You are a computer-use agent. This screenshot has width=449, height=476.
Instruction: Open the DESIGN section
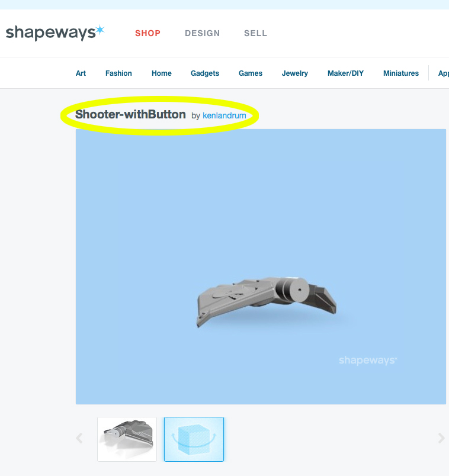click(203, 33)
